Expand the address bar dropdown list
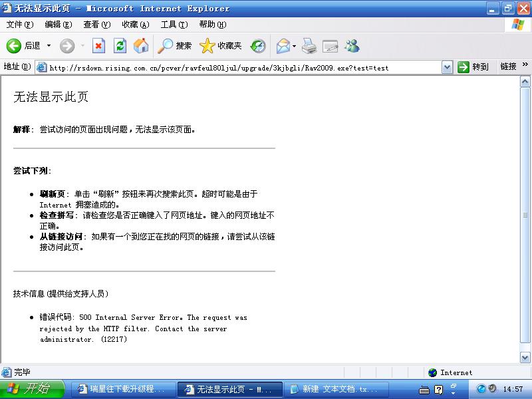 tap(447, 68)
